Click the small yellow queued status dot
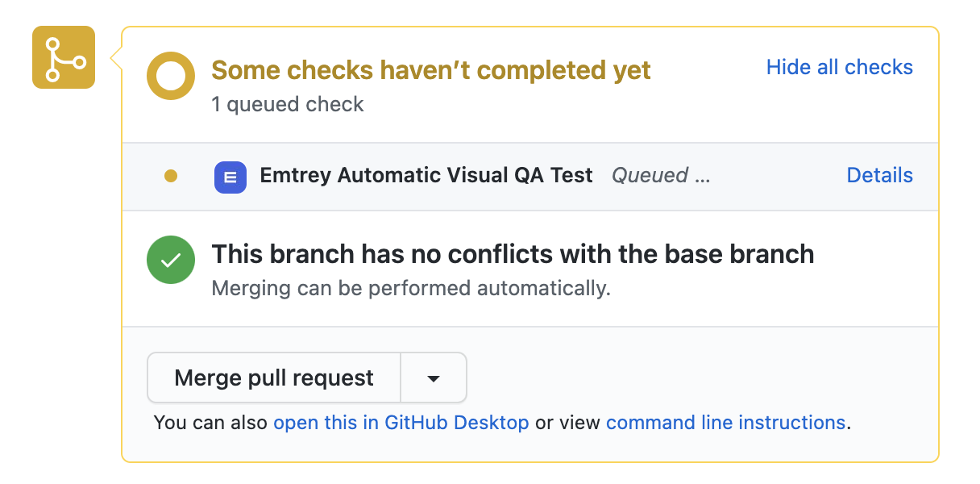Image resolution: width=980 pixels, height=484 pixels. pyautogui.click(x=171, y=176)
